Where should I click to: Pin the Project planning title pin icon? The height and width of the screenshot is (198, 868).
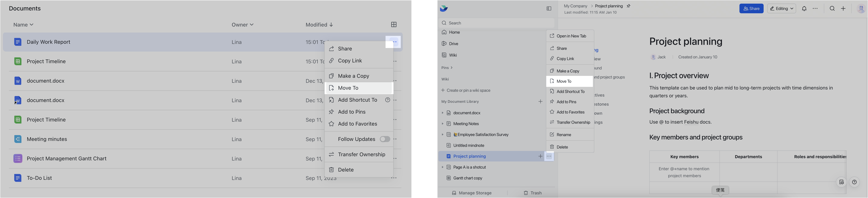tap(628, 6)
